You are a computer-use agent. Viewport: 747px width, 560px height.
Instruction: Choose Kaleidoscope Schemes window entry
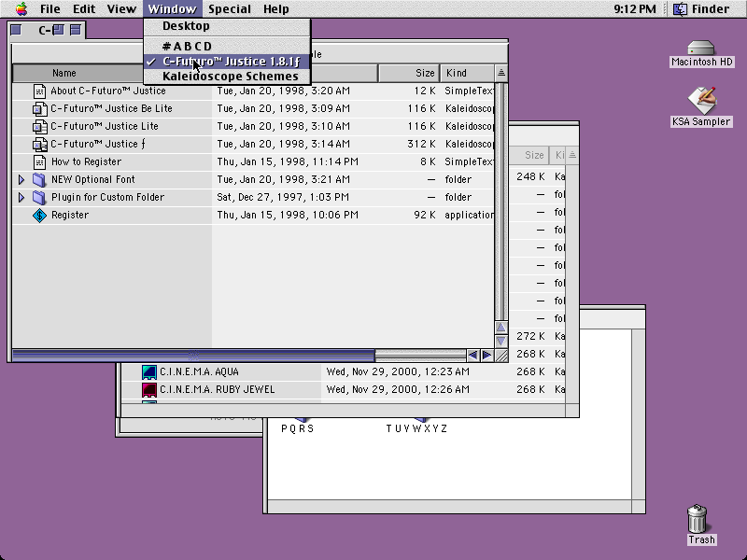[227, 77]
